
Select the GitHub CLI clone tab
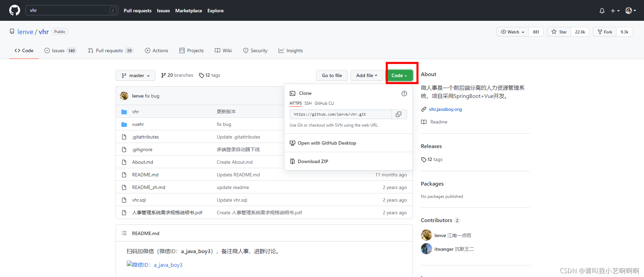(x=324, y=103)
